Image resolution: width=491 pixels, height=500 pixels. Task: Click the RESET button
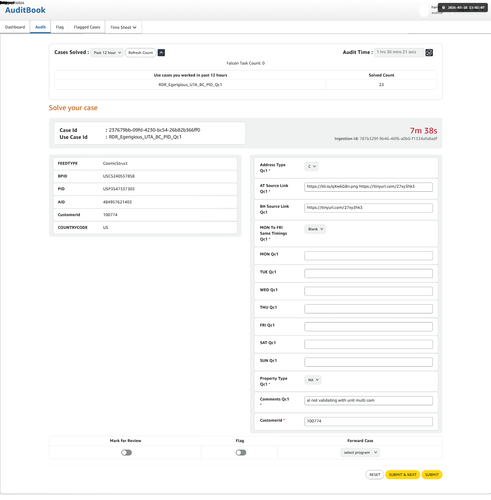click(375, 475)
